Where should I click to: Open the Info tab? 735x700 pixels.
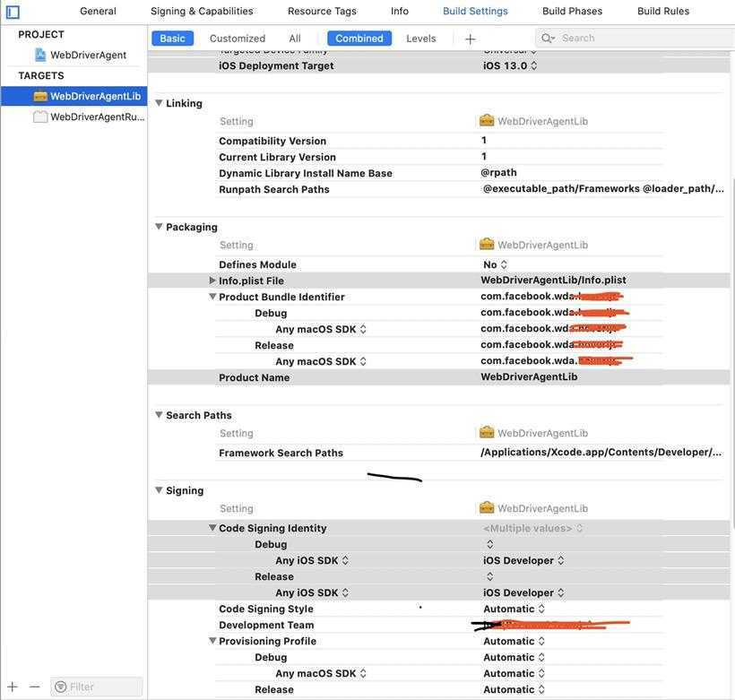click(400, 12)
